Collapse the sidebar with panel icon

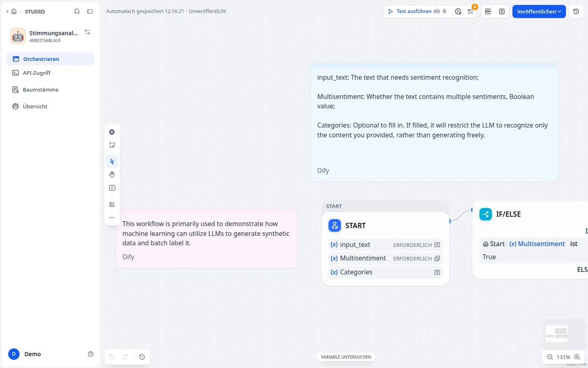90,11
